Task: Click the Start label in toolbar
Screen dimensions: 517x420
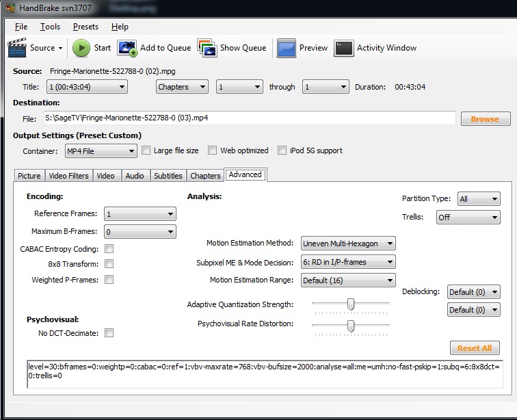Action: click(102, 48)
